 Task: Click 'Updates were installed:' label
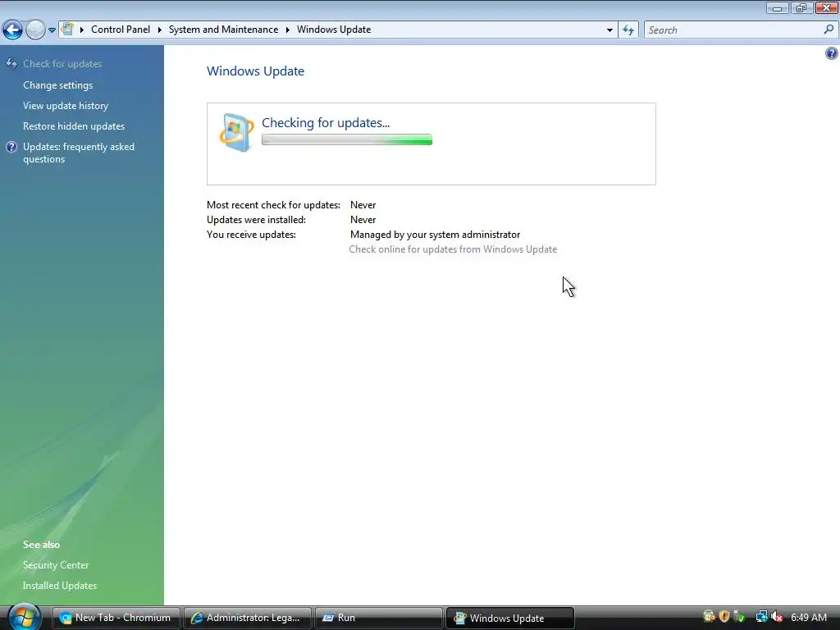[x=256, y=220]
